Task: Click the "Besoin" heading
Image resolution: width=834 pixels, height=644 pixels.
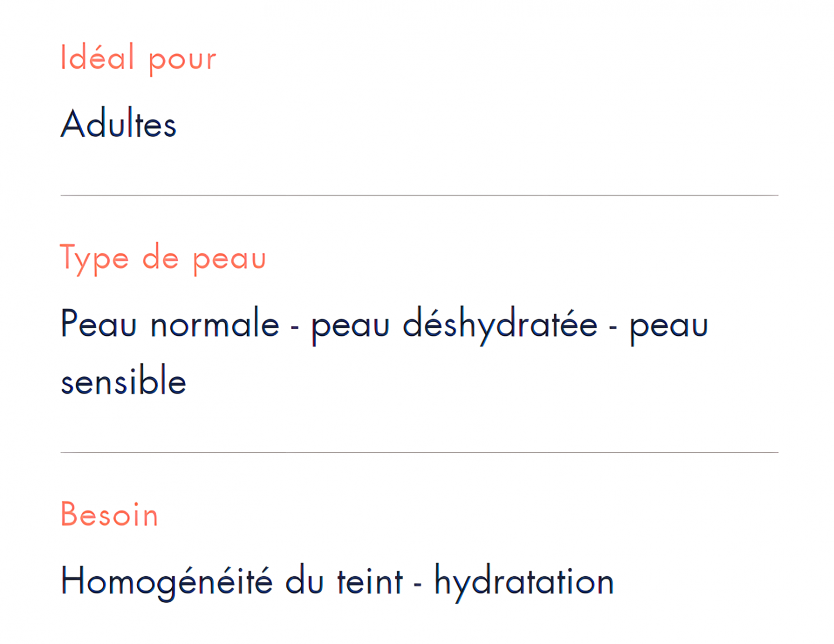Action: point(110,514)
